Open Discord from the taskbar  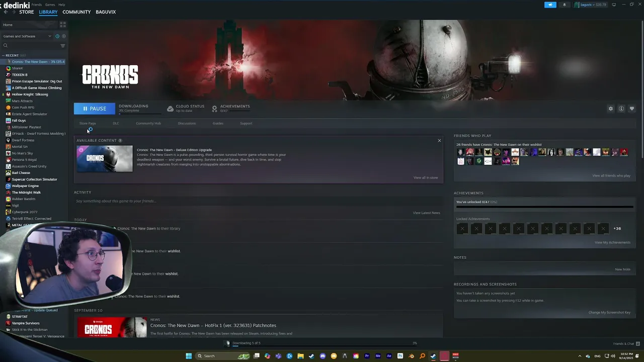[x=323, y=356]
